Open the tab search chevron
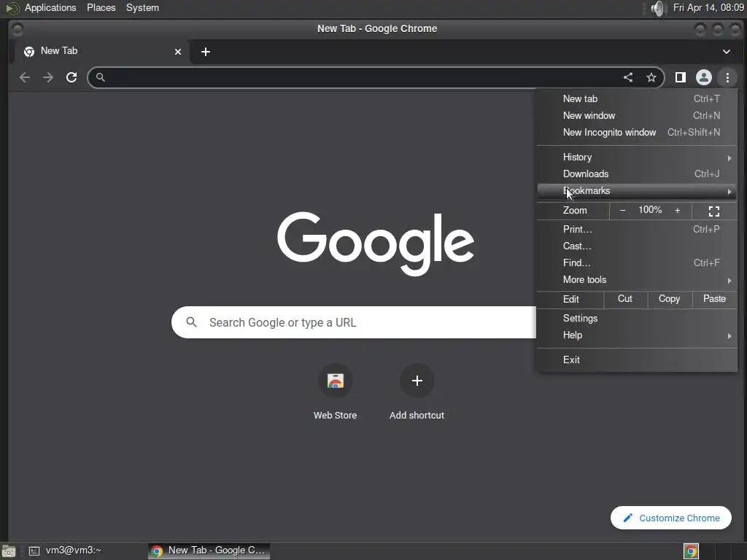Viewport: 747px width, 560px height. [x=726, y=52]
